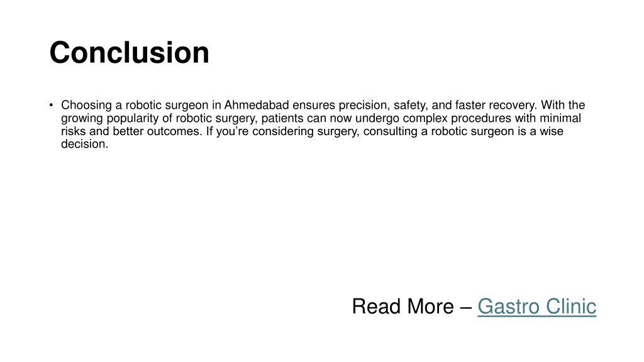Select the bullet point marker before Choosing
This screenshot has height=362, width=644.
coord(52,105)
